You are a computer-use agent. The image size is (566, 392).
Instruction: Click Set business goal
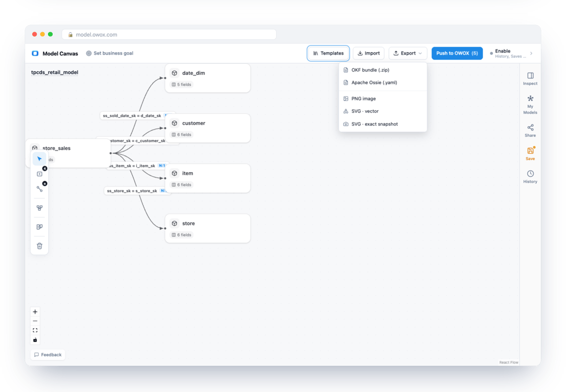pos(110,53)
